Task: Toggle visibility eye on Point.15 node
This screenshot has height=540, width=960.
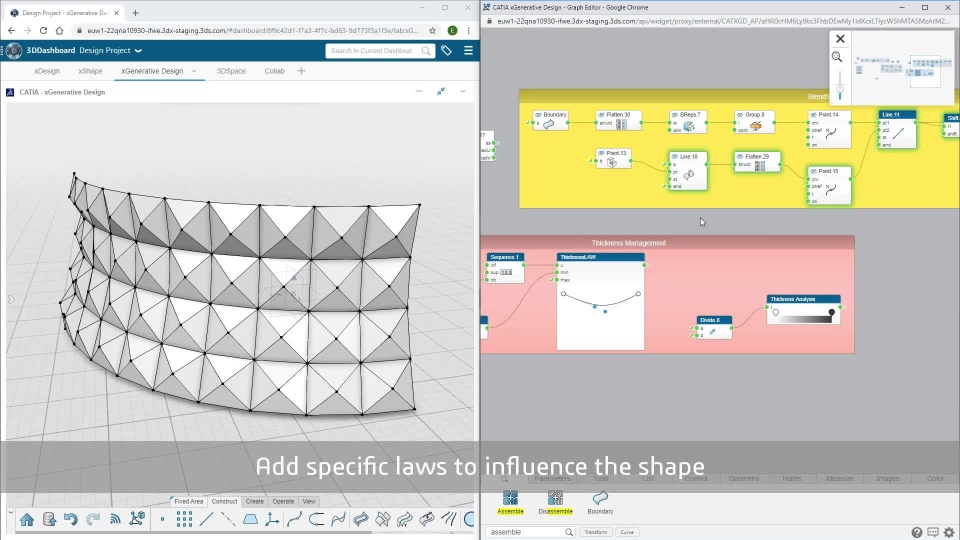Action: 813,171
